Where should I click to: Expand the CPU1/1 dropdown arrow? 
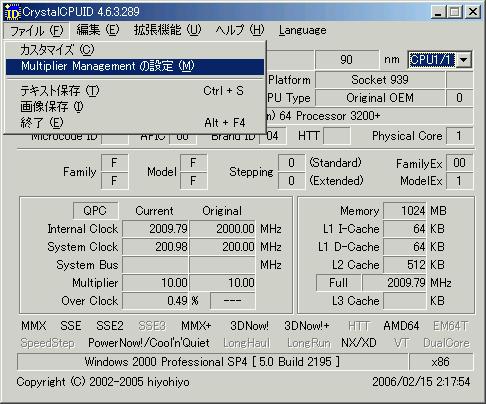[x=464, y=60]
